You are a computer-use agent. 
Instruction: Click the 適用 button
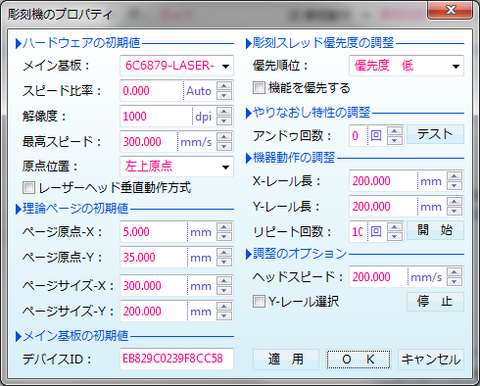coord(286,359)
